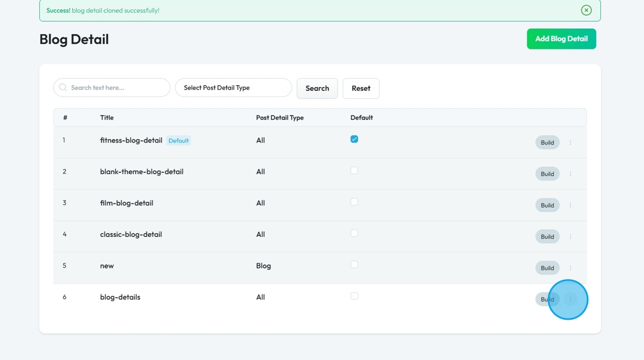The height and width of the screenshot is (360, 644).
Task: Uncheck default checkbox for fitness-blog-detail
Action: click(x=354, y=139)
